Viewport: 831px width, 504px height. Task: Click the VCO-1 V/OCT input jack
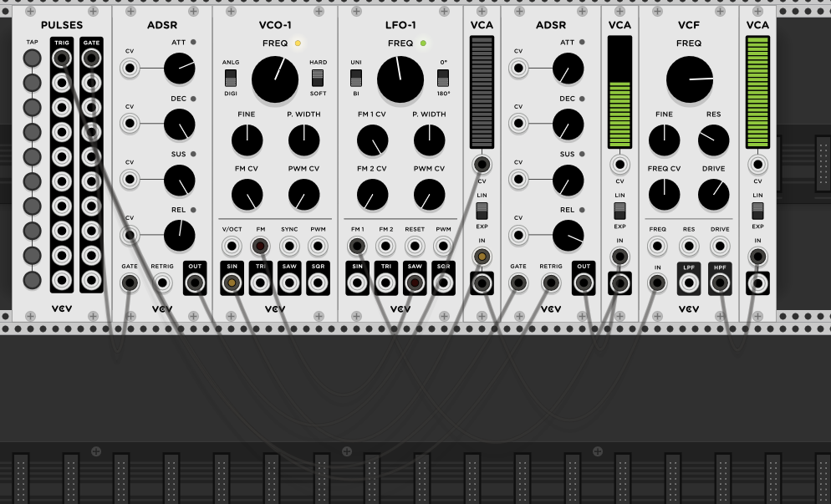(x=232, y=246)
